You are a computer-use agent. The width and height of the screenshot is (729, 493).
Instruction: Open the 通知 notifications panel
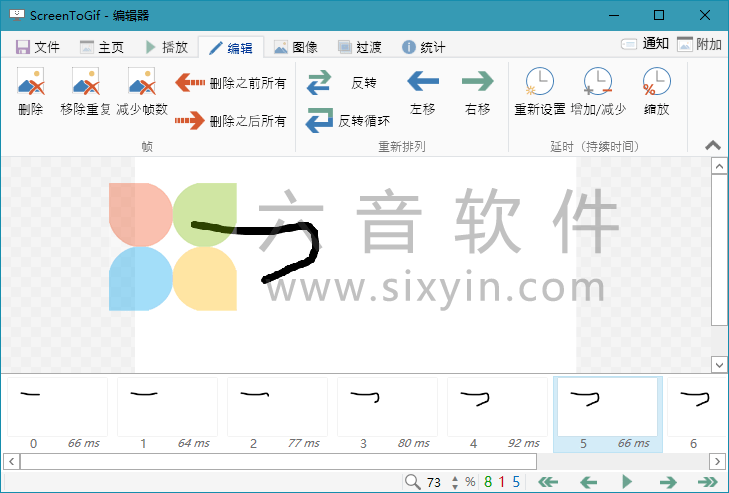click(x=645, y=44)
